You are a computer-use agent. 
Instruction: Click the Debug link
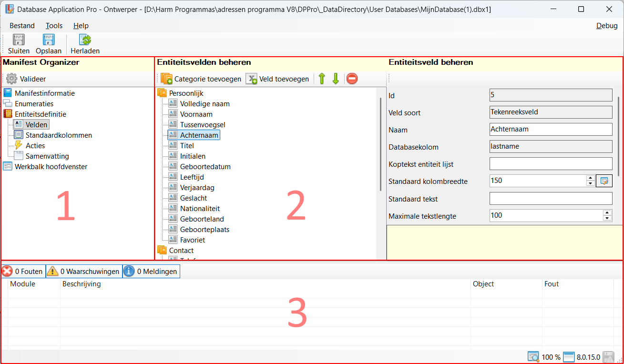[x=606, y=26]
